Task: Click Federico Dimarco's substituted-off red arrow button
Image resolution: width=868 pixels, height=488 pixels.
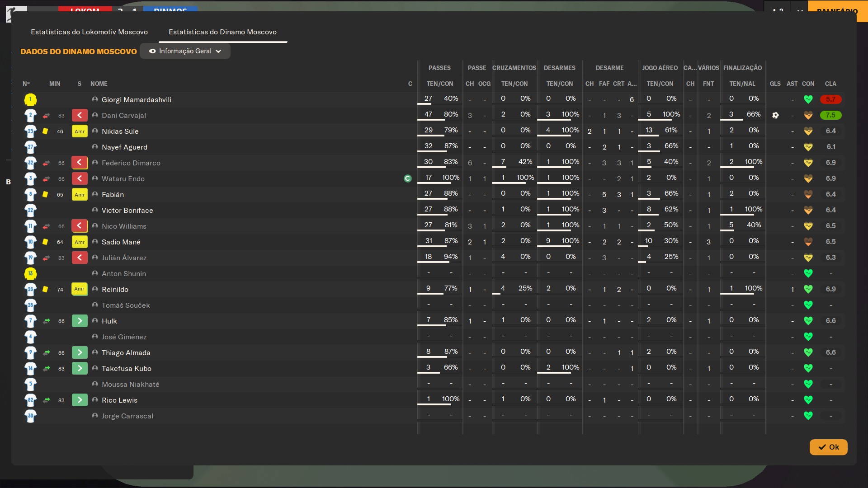Action: click(x=80, y=163)
